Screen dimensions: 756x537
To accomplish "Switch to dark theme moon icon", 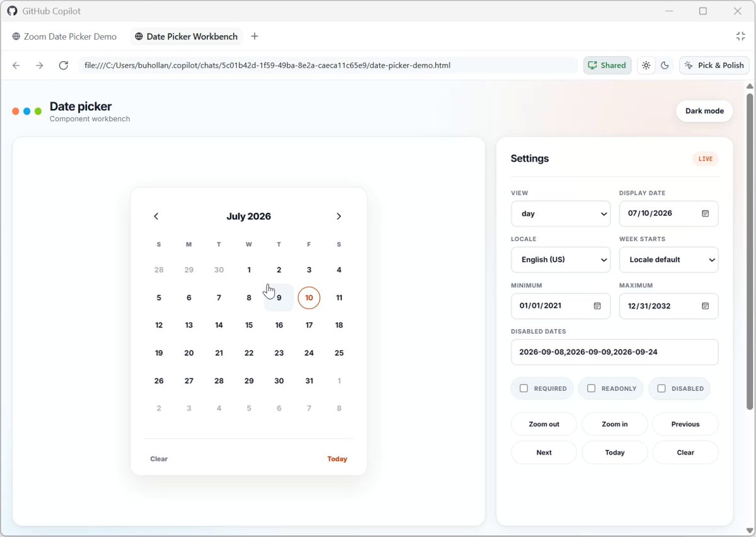I will (665, 65).
